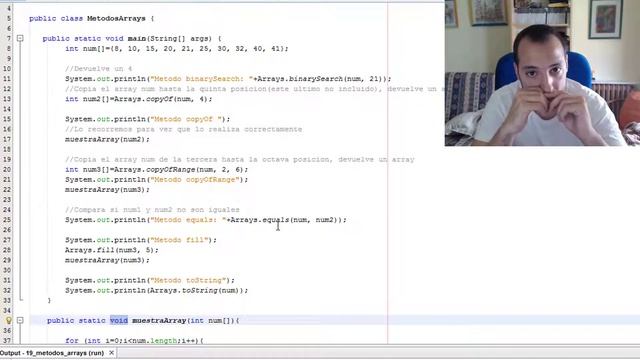Click the class name MetodosArrays
Image resolution: width=640 pixels, height=360 pixels.
(116, 18)
